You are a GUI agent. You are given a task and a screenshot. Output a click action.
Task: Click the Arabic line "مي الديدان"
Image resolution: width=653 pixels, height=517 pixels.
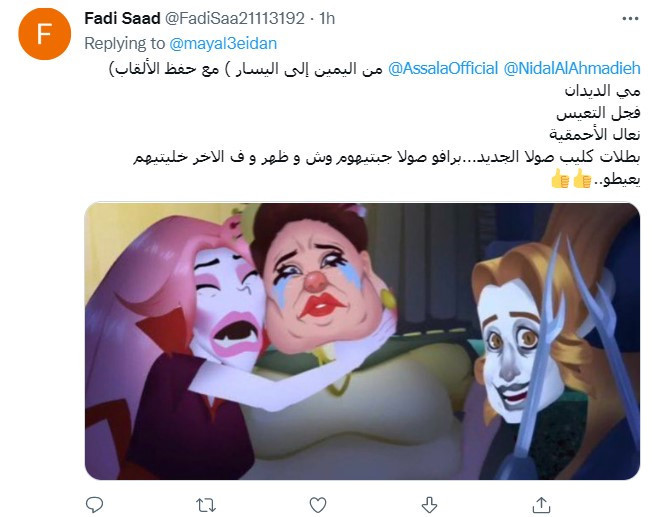(602, 90)
